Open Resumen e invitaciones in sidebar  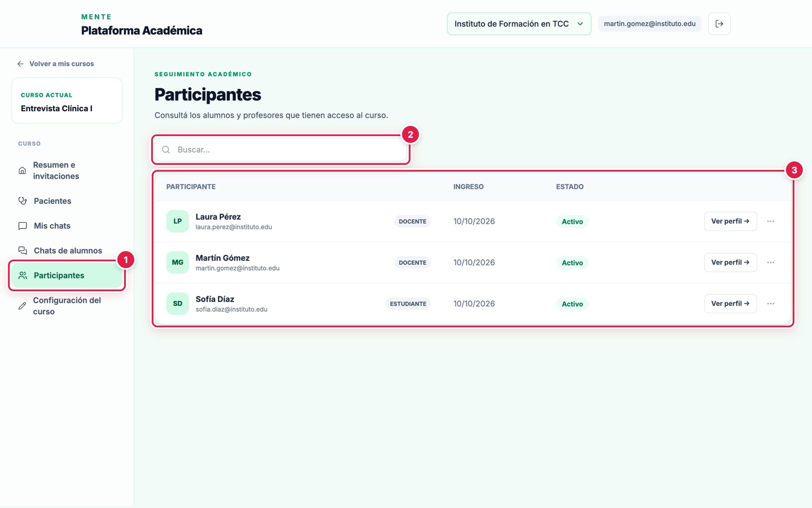[66, 171]
